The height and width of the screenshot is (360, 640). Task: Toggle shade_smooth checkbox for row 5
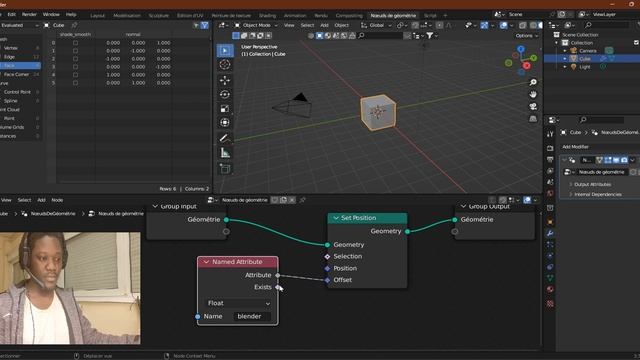(75, 82)
